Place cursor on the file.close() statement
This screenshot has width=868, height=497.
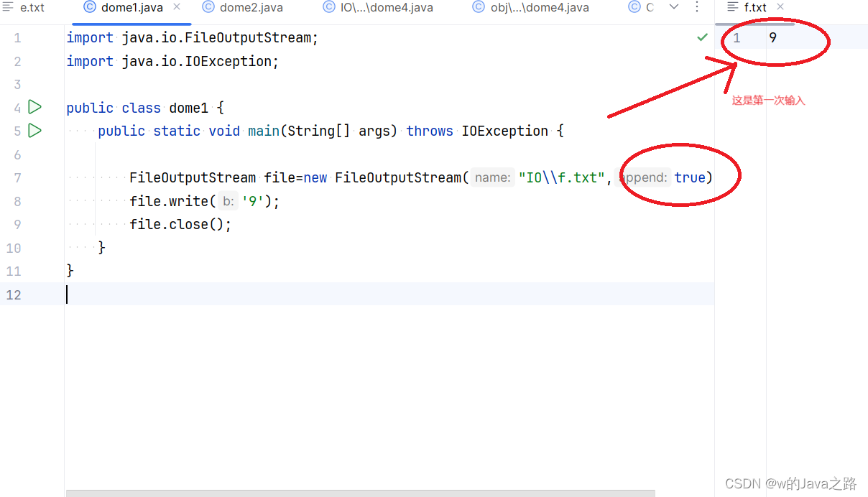click(179, 224)
